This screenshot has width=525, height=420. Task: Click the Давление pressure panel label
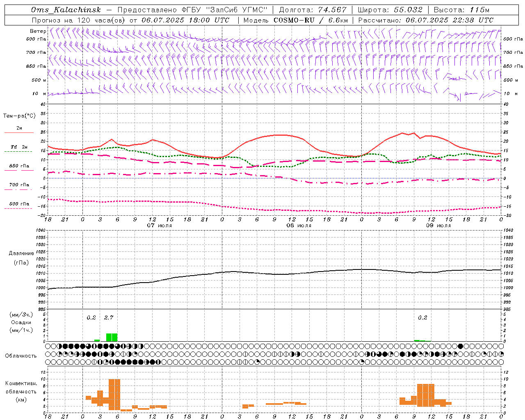[x=21, y=253]
